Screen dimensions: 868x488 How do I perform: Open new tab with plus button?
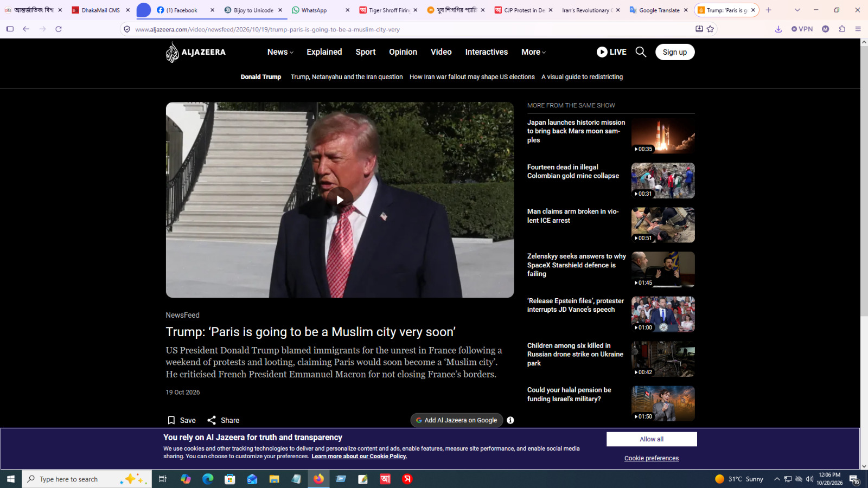coord(769,10)
